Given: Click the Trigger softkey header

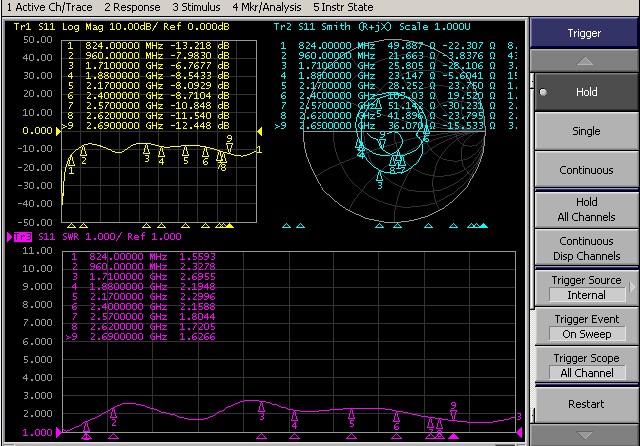Looking at the screenshot, I should (584, 33).
